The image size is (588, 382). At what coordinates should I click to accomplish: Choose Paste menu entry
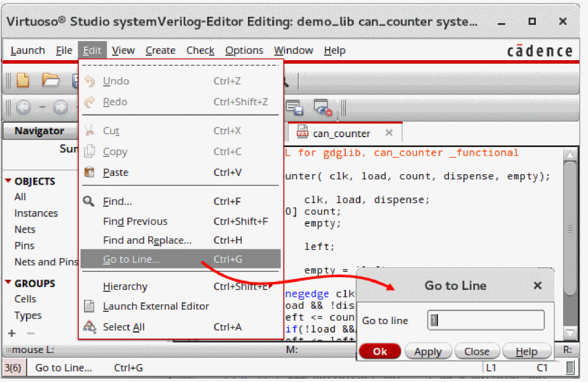click(x=181, y=172)
